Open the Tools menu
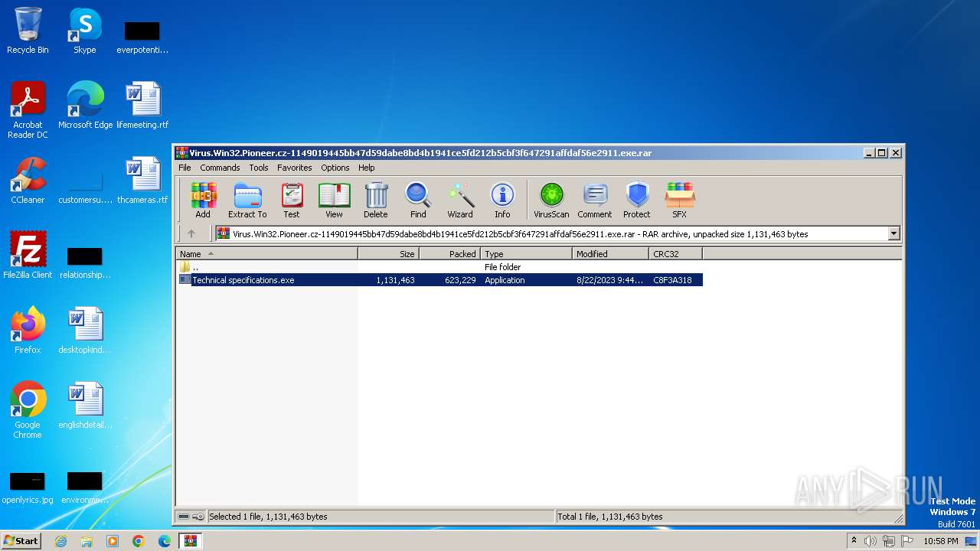The image size is (980, 551). (259, 168)
